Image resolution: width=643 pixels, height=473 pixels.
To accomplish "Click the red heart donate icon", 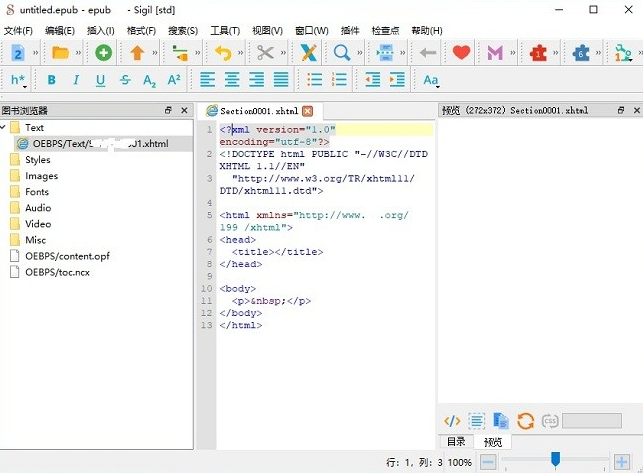I will 461,53.
